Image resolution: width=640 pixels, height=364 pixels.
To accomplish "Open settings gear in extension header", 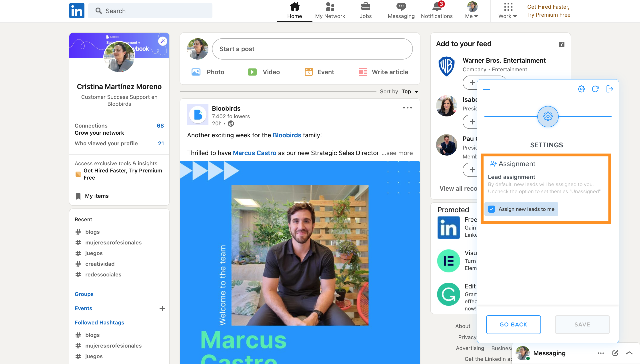I will (x=581, y=89).
